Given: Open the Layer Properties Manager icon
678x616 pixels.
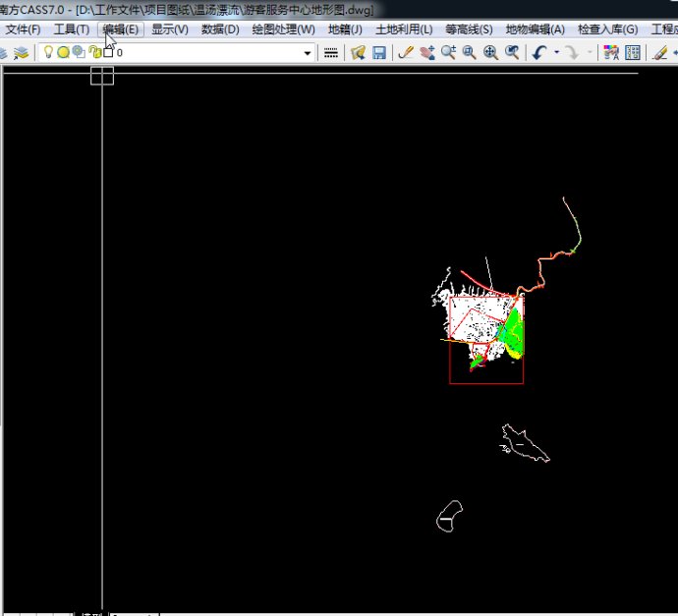Looking at the screenshot, I should click(21, 52).
